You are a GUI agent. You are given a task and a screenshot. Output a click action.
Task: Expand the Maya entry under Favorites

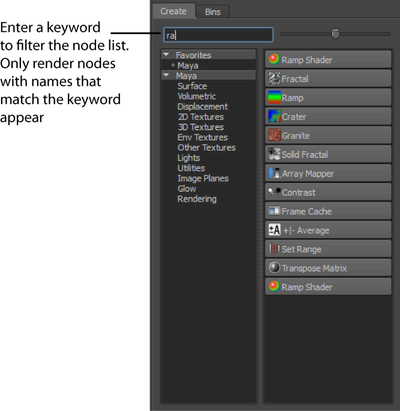[x=173, y=65]
